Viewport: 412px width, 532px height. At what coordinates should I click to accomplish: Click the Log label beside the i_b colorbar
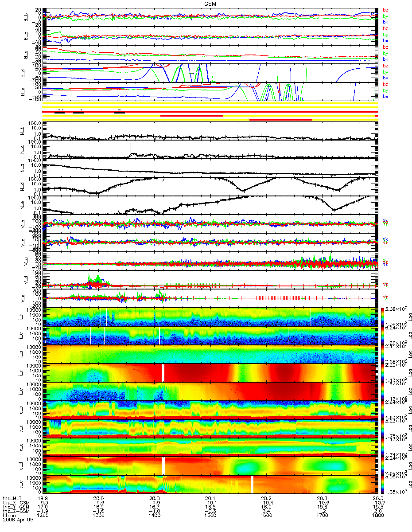(x=410, y=317)
